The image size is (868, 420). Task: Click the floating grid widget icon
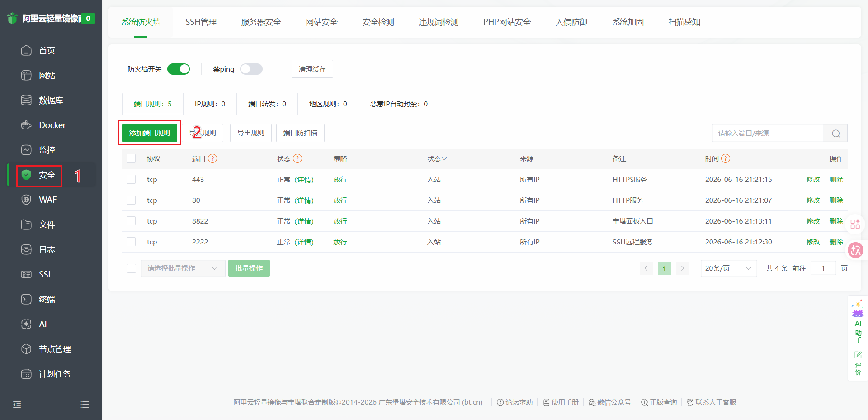tap(855, 224)
